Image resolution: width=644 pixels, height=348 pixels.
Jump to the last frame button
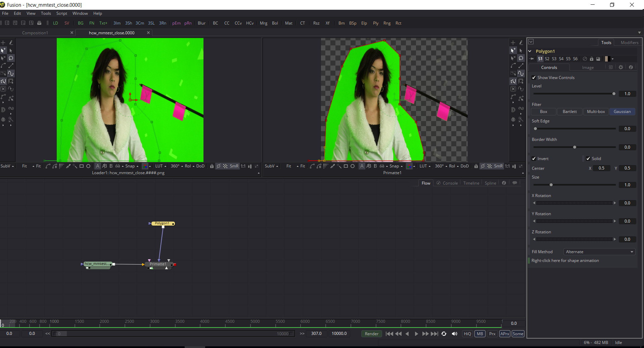coord(434,334)
